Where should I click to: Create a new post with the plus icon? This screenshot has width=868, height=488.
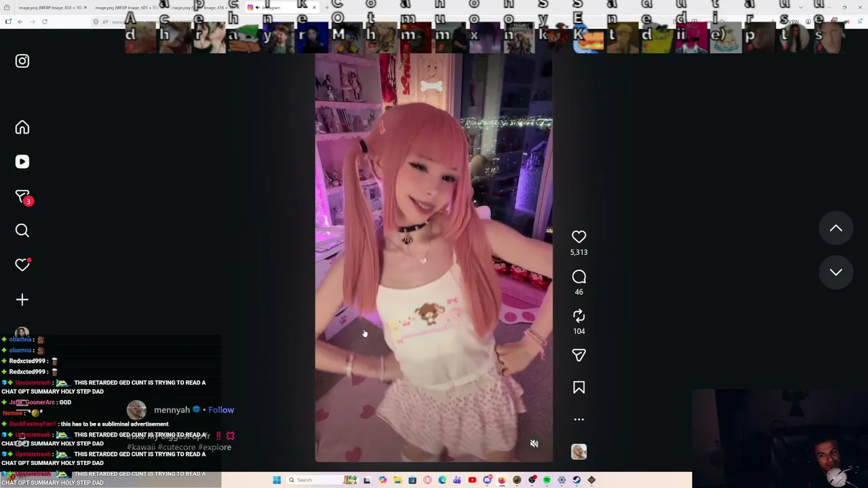tap(22, 300)
